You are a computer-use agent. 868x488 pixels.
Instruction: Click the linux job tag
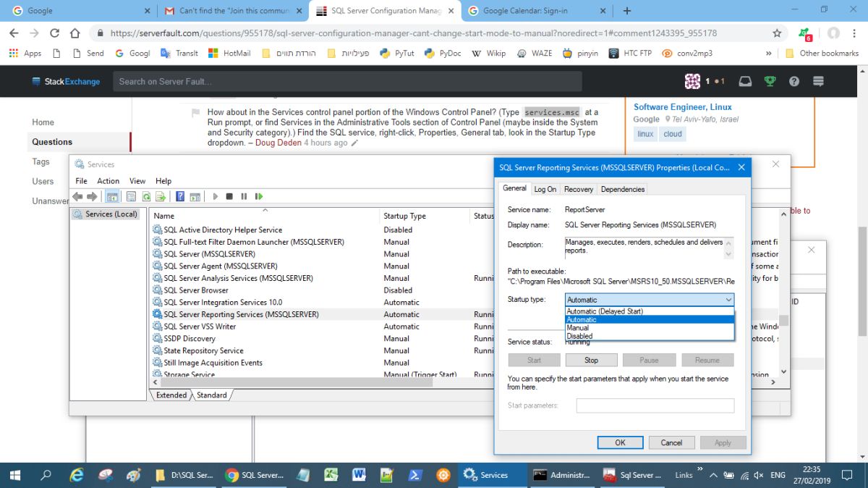646,134
